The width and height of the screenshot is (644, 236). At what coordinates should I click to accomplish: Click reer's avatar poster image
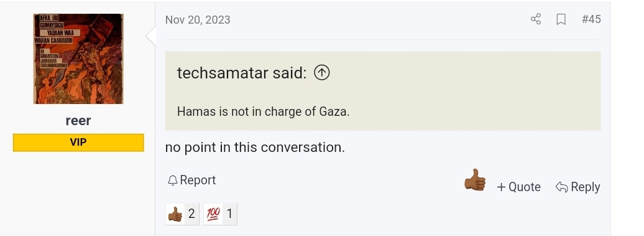[78, 59]
